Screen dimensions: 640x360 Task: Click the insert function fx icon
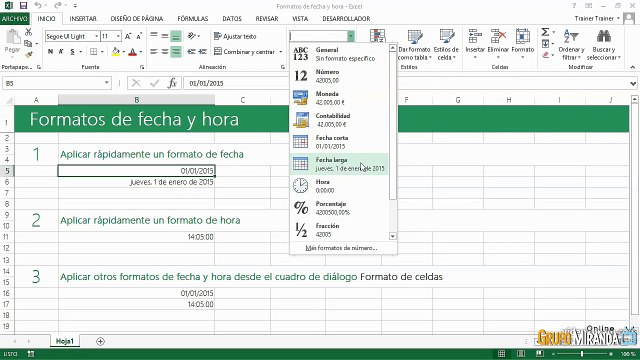click(172, 83)
